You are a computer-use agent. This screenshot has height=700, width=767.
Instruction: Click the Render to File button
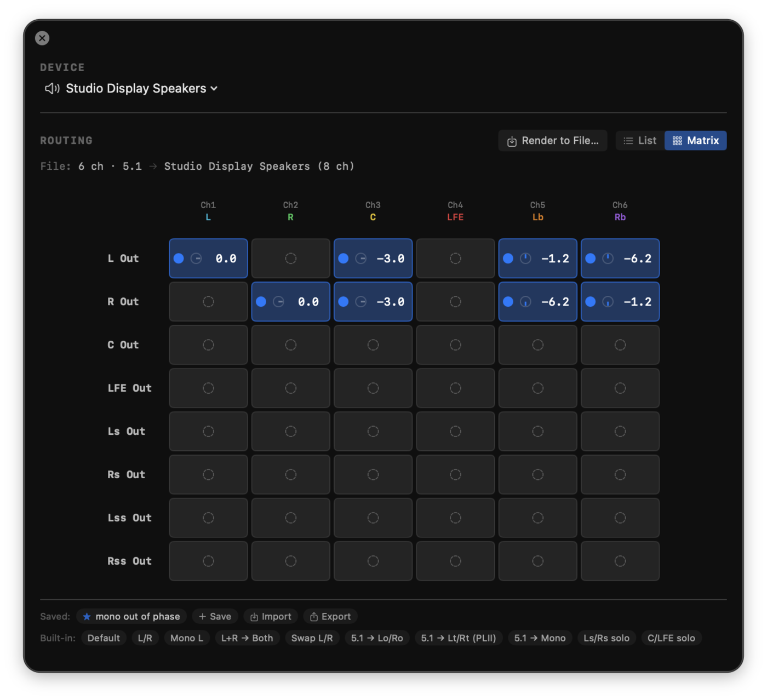553,141
